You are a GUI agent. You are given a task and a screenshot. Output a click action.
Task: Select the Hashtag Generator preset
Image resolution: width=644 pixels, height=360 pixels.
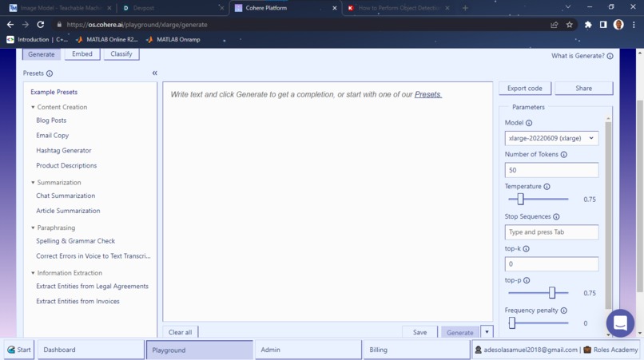[x=64, y=151]
